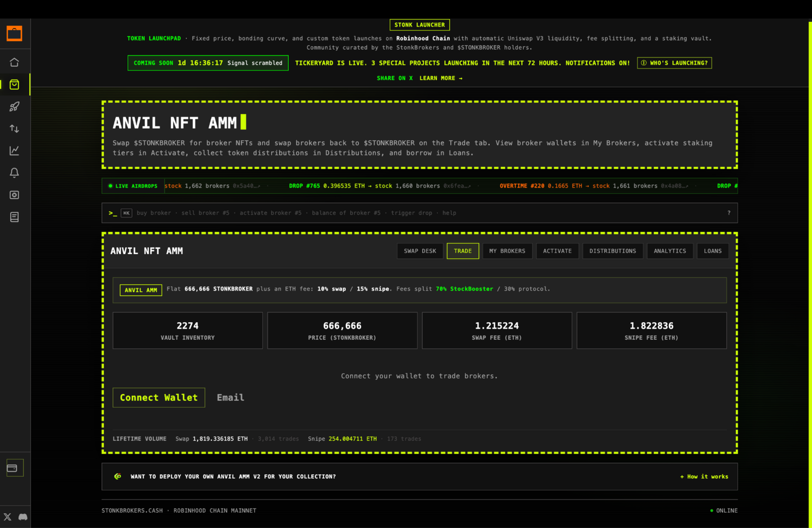The image size is (812, 528).
Task: Click the 'activate broker #5' command suggestion
Action: [x=270, y=213]
